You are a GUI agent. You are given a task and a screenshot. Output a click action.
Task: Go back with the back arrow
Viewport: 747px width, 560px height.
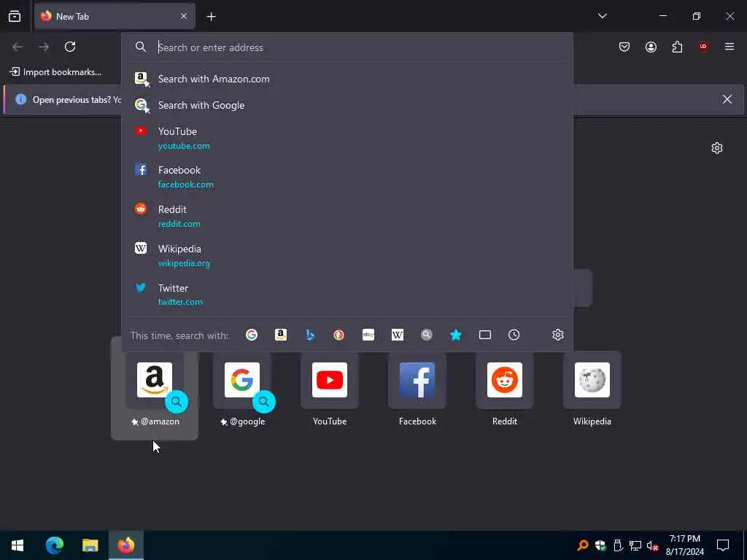(18, 47)
